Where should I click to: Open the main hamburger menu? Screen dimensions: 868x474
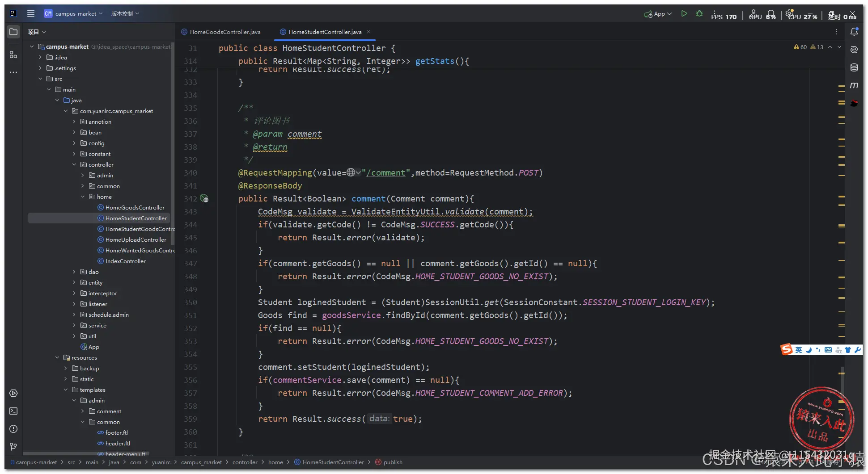pyautogui.click(x=31, y=13)
